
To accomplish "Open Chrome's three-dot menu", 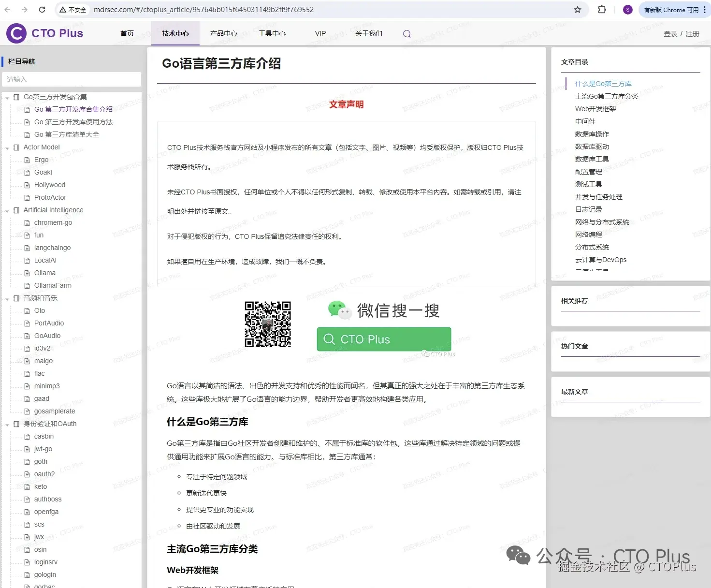I will tap(704, 9).
